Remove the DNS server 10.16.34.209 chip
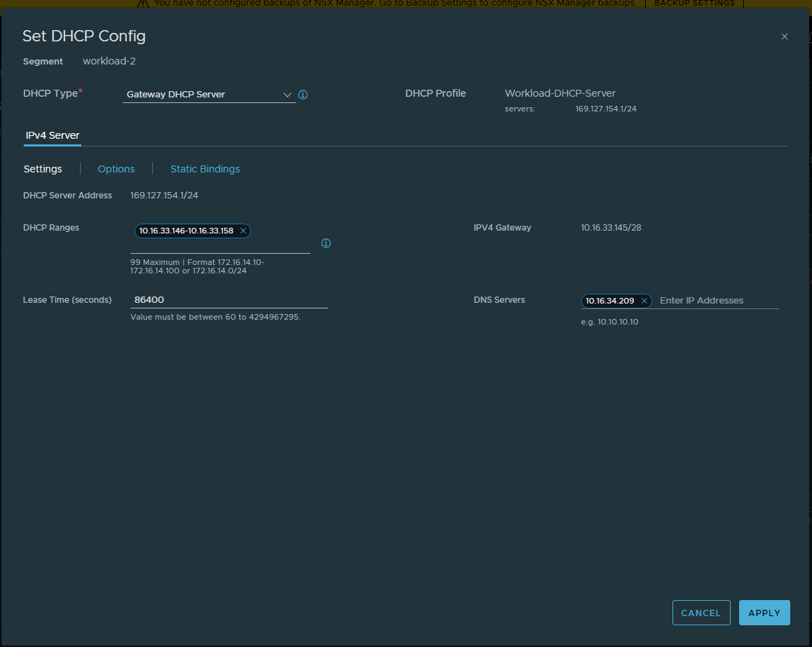Image resolution: width=812 pixels, height=647 pixels. [644, 301]
